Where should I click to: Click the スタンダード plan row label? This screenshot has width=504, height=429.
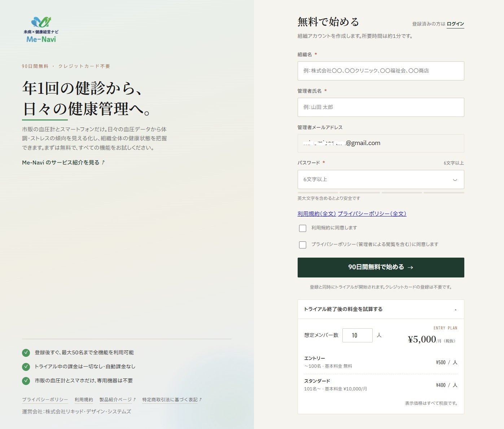[317, 381]
